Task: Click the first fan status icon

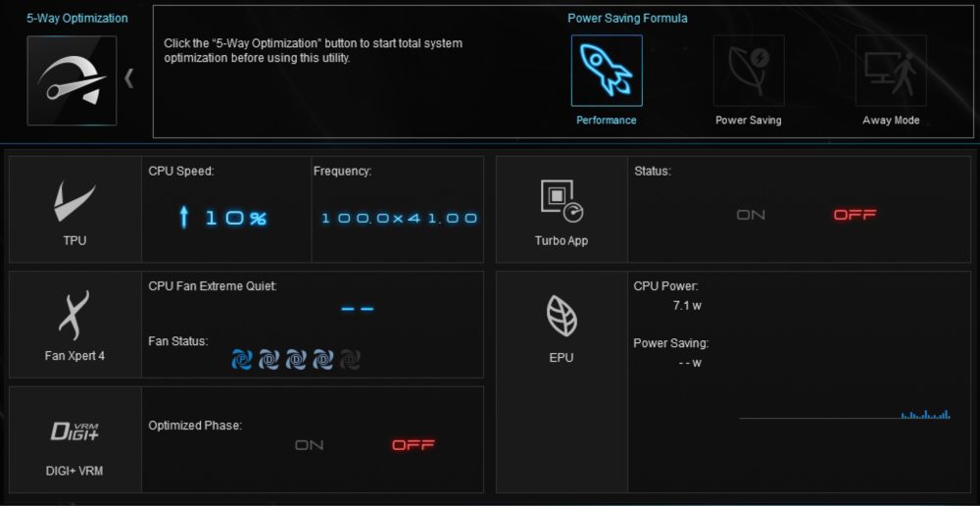Action: [242, 360]
